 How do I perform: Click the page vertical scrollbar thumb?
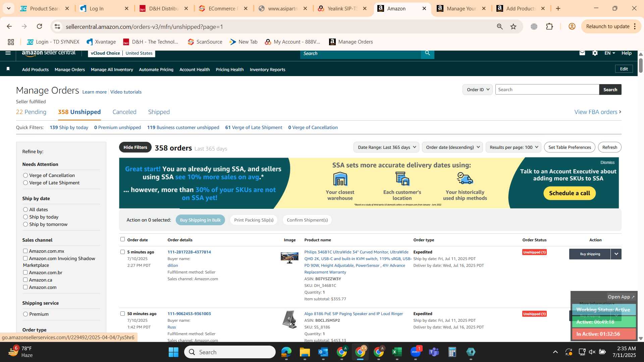pyautogui.click(x=641, y=65)
